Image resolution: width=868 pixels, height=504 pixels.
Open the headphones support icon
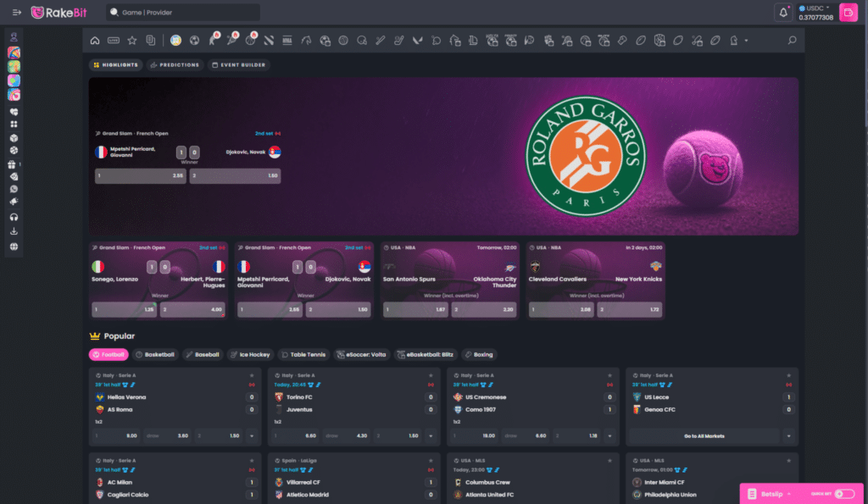14,217
